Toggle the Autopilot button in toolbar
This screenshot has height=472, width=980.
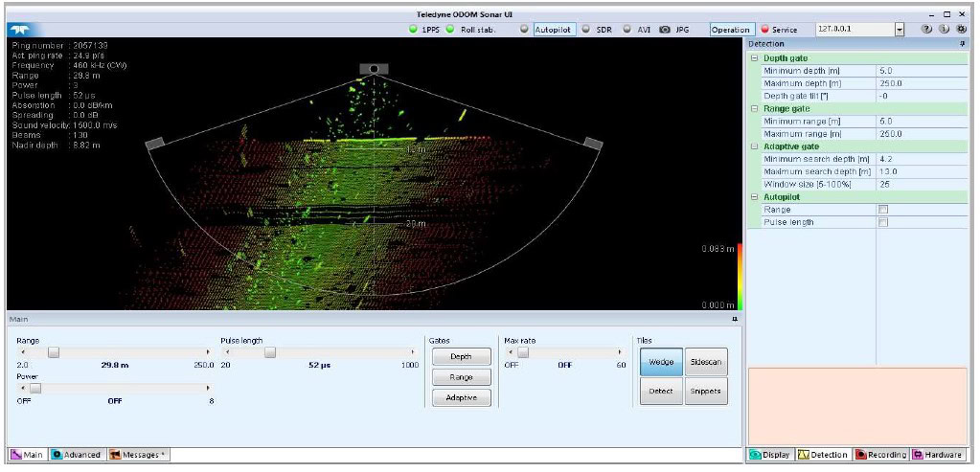[x=555, y=30]
